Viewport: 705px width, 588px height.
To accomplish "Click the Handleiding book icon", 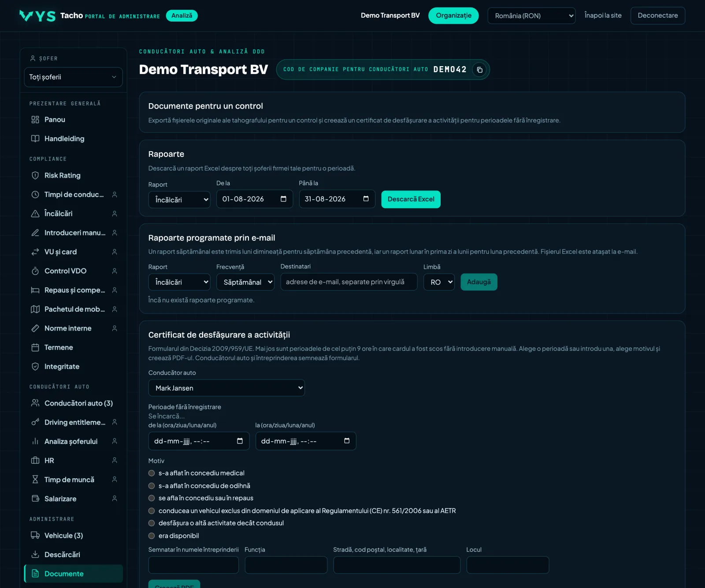I will tap(35, 138).
